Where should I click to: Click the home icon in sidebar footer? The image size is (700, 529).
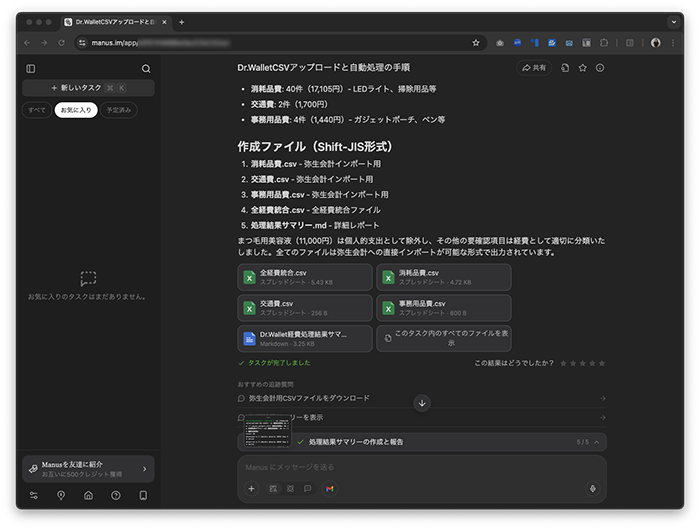(x=88, y=496)
